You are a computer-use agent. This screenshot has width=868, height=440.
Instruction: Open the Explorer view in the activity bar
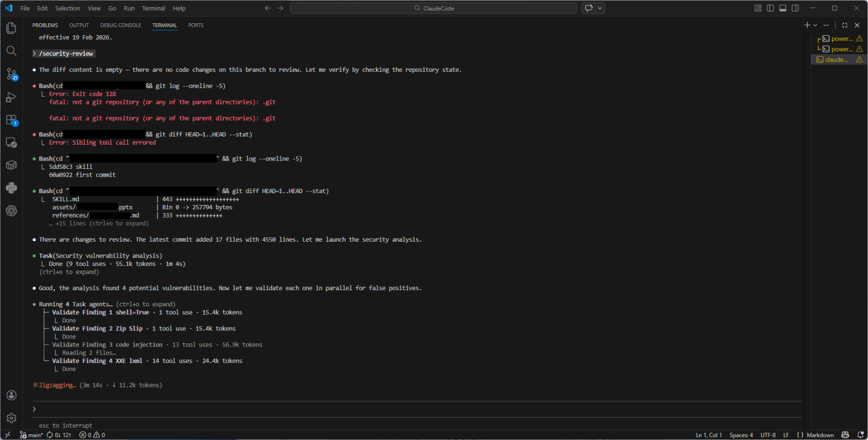coord(11,28)
